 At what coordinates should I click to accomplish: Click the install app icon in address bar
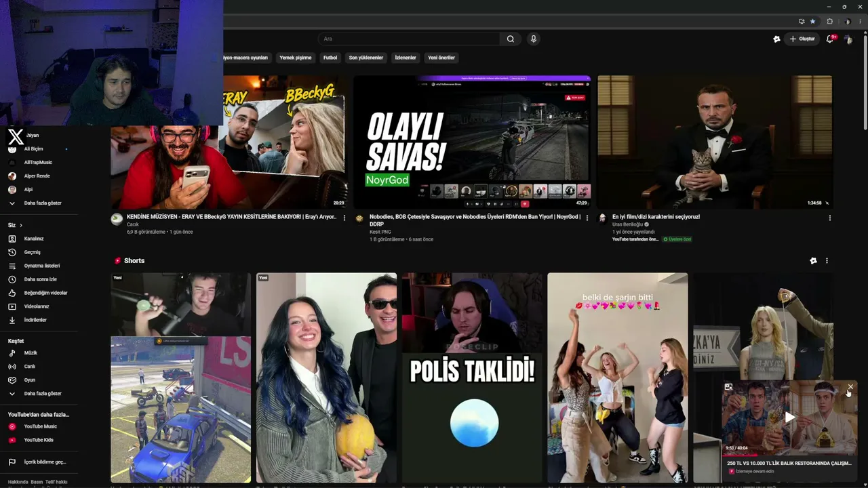(802, 21)
